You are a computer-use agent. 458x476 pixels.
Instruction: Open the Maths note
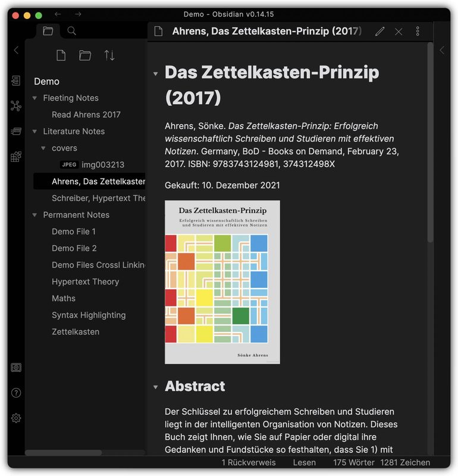click(64, 299)
